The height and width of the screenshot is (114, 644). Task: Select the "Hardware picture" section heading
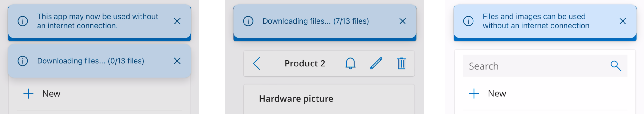(296, 99)
